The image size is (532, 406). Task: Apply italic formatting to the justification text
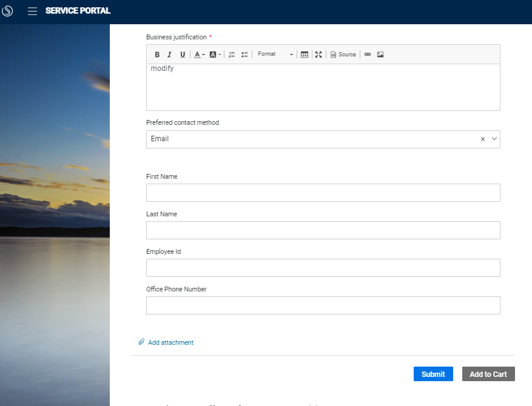pyautogui.click(x=169, y=54)
